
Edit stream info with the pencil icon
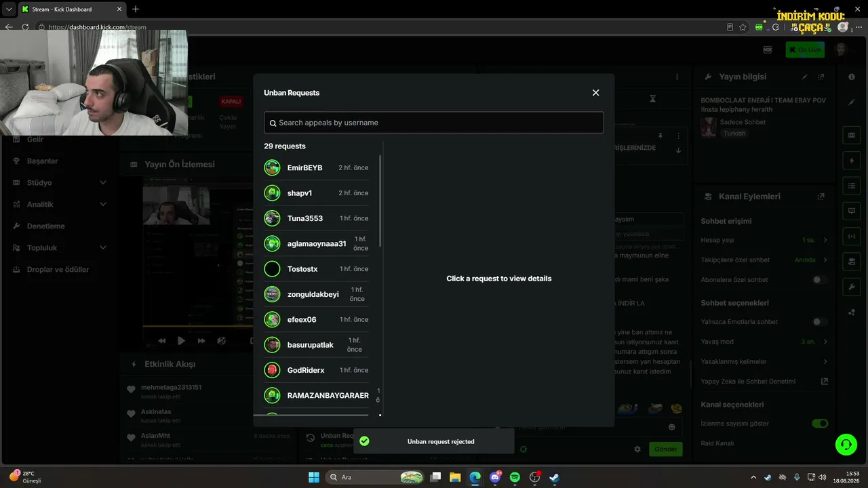pos(805,77)
